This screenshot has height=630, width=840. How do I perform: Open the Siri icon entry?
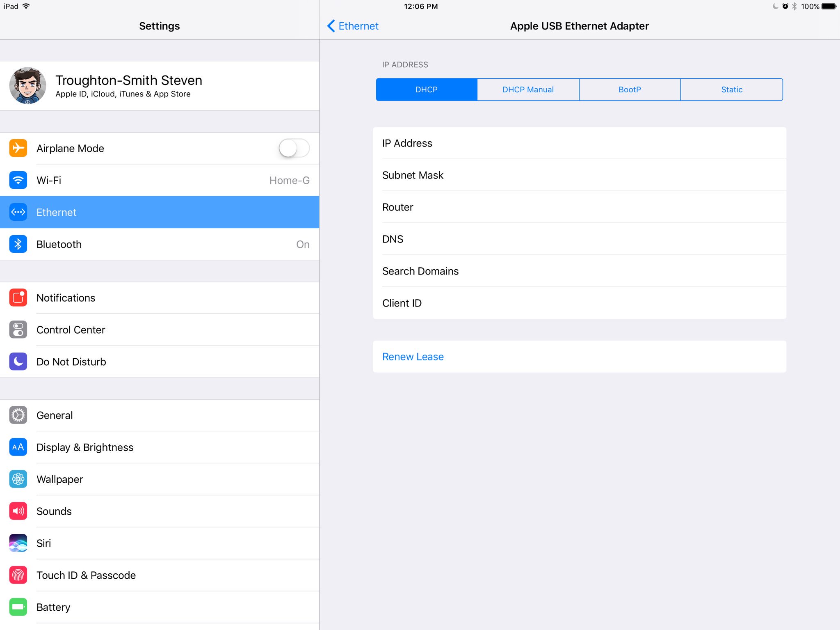[18, 543]
